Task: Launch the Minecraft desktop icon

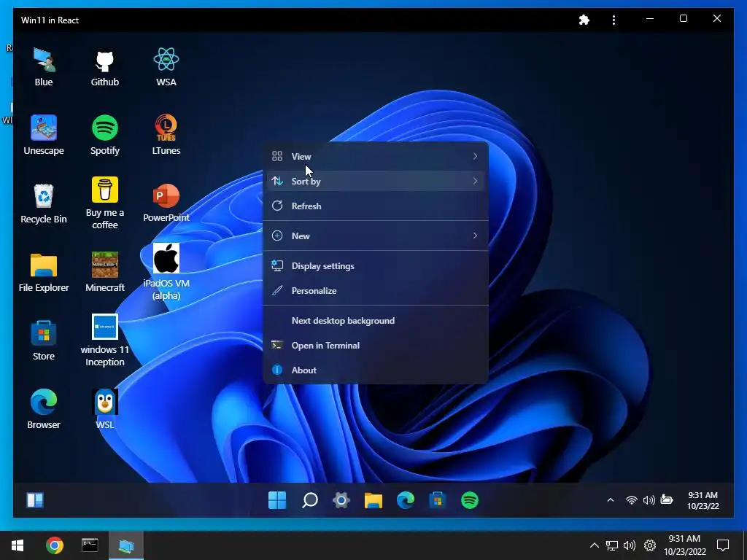Action: pos(105,273)
